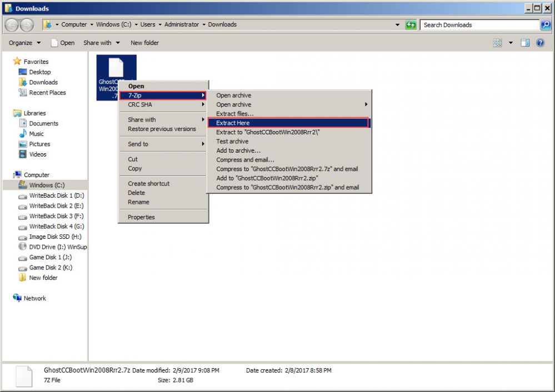
Task: Open Game Disk 2 (K:)
Action: click(51, 268)
